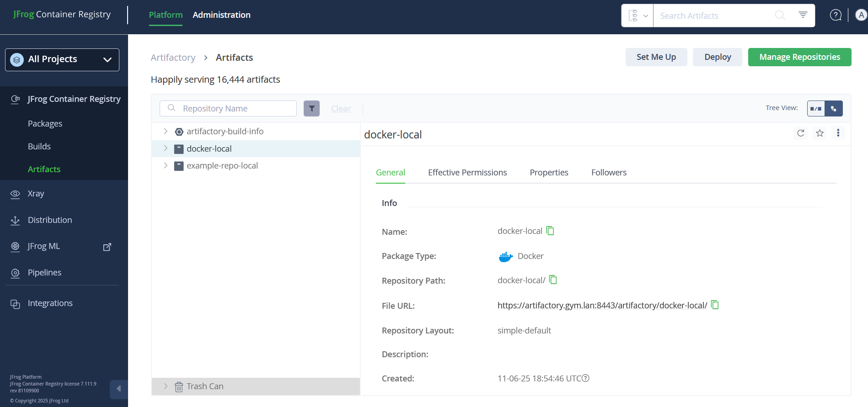Open the docker-local more actions menu
This screenshot has width=868, height=407.
pyautogui.click(x=838, y=132)
